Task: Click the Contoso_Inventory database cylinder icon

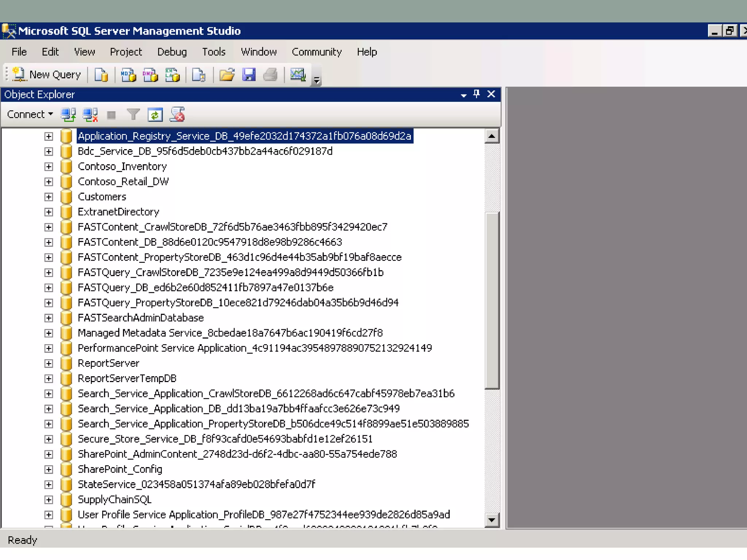Action: coord(66,167)
